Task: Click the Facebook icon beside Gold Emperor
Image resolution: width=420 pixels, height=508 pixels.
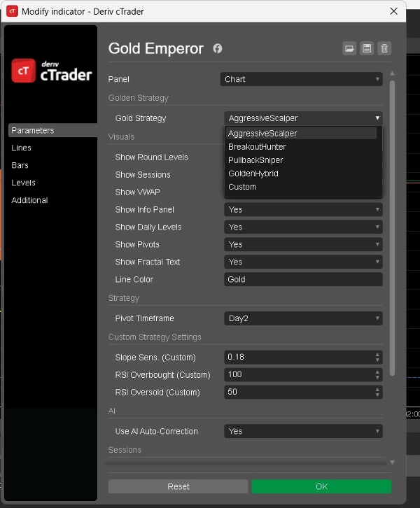Action: [x=218, y=48]
